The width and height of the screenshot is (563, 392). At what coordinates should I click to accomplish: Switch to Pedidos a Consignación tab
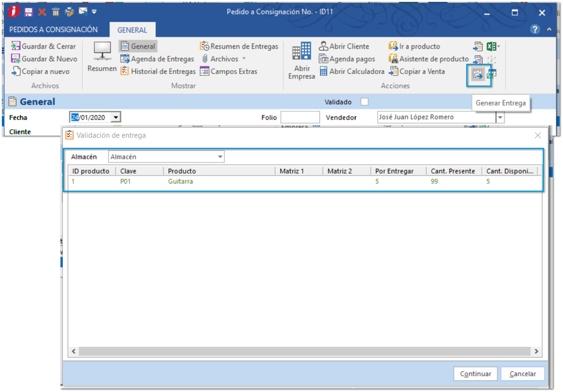coord(53,29)
